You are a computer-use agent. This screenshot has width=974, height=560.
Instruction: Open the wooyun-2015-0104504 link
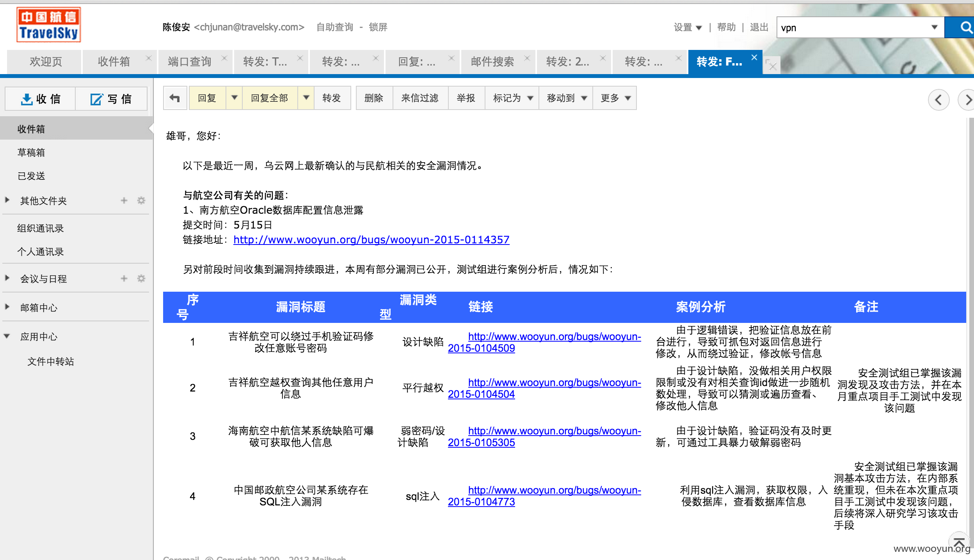click(x=544, y=388)
